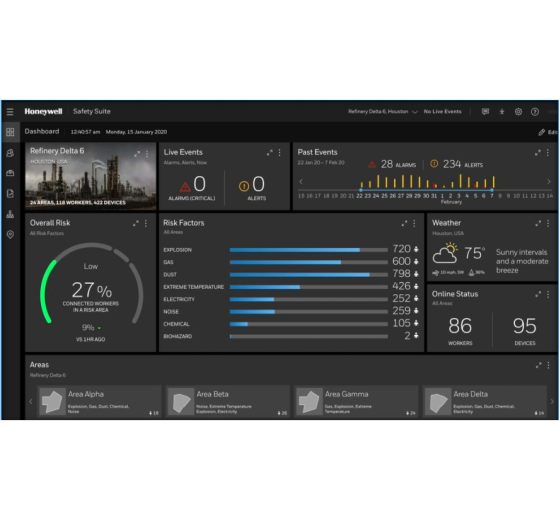Click the star favorites icon in header
Viewport: 560px width, 520px height.
coord(502,112)
